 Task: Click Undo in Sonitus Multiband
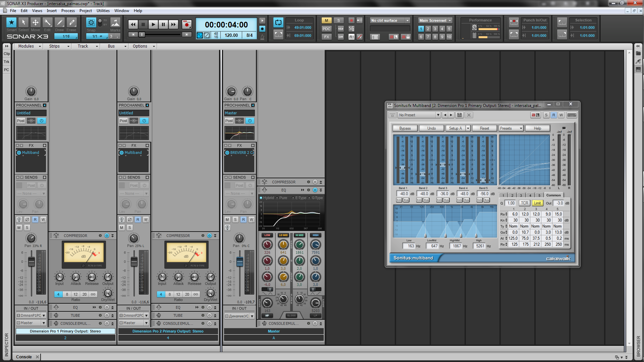(x=432, y=128)
